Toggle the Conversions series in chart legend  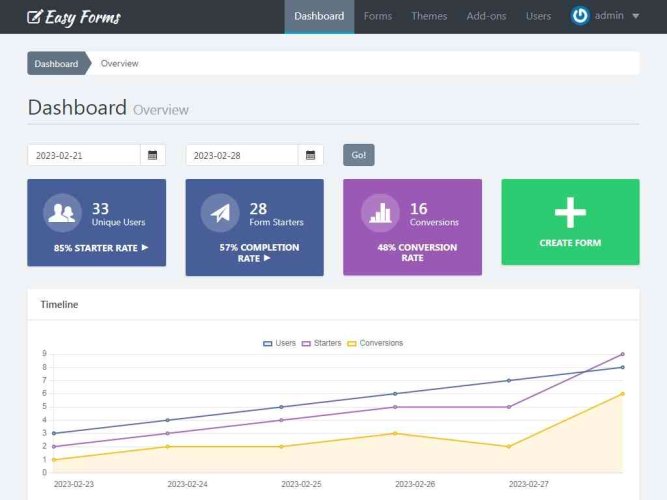tap(375, 343)
